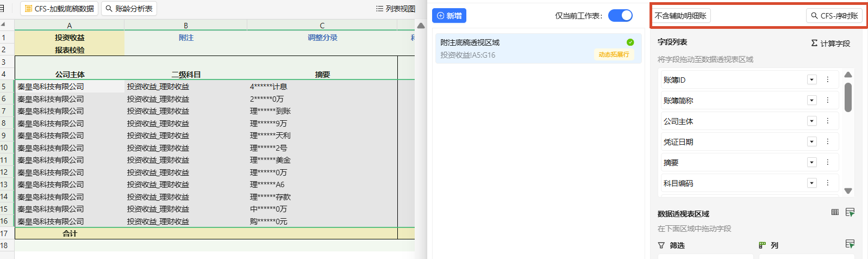Open dropdown for 摘要 field
Viewport: 868px width, 259px height.
pos(812,163)
